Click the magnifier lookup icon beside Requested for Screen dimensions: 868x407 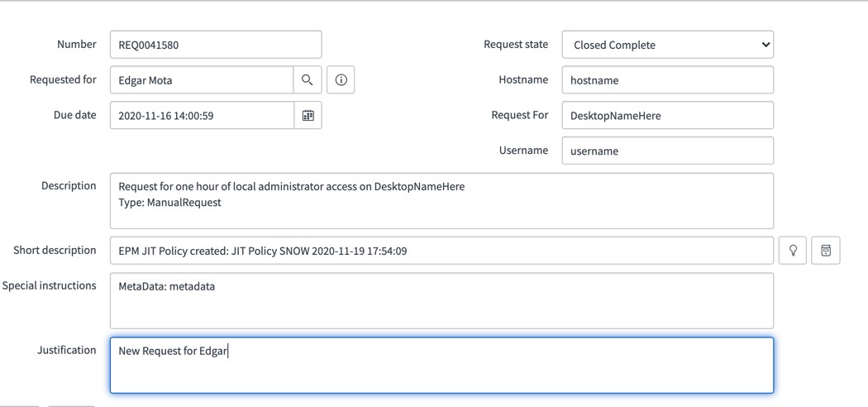click(307, 80)
